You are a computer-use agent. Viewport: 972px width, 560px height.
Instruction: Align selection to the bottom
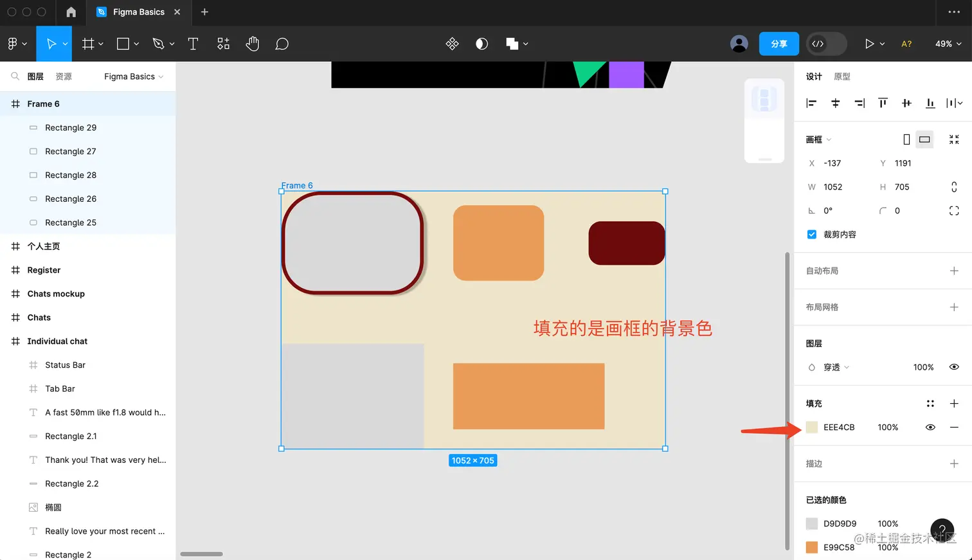(x=930, y=103)
